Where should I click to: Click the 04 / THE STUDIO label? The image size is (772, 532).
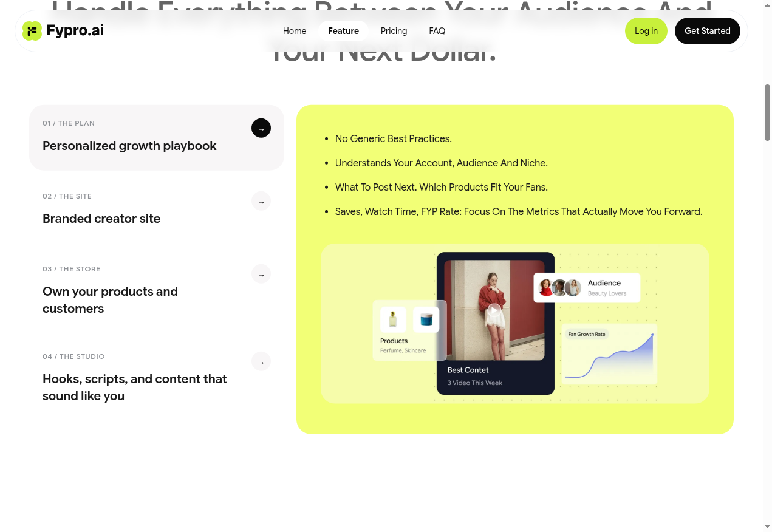(x=73, y=356)
